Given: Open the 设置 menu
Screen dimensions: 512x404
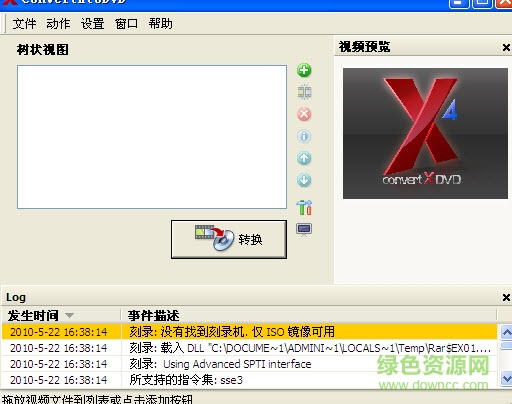Looking at the screenshot, I should pos(92,24).
